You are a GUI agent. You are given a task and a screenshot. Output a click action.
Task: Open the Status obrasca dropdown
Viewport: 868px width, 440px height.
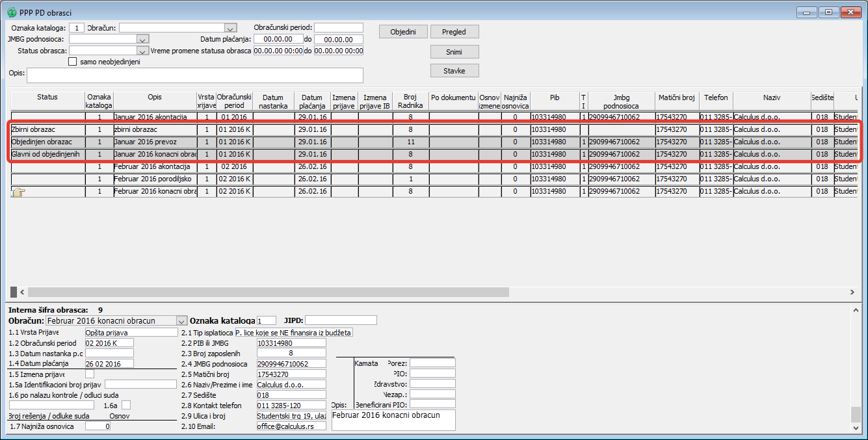pos(142,51)
